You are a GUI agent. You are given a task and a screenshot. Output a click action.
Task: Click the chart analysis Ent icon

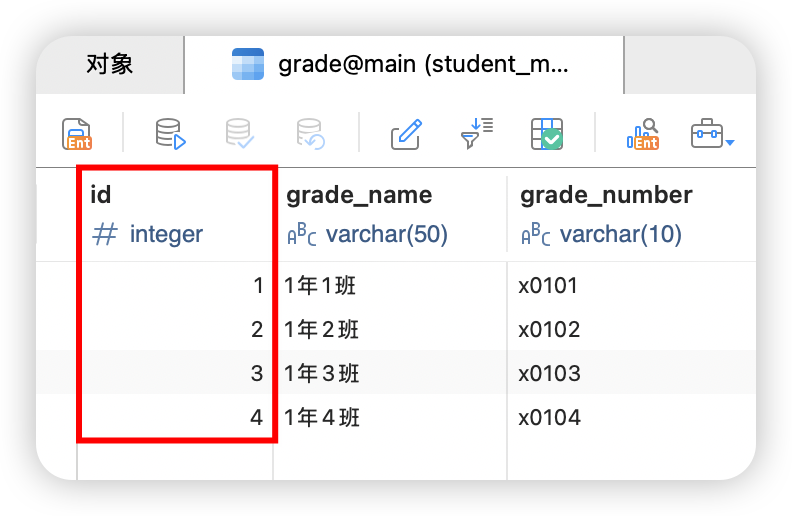click(642, 134)
